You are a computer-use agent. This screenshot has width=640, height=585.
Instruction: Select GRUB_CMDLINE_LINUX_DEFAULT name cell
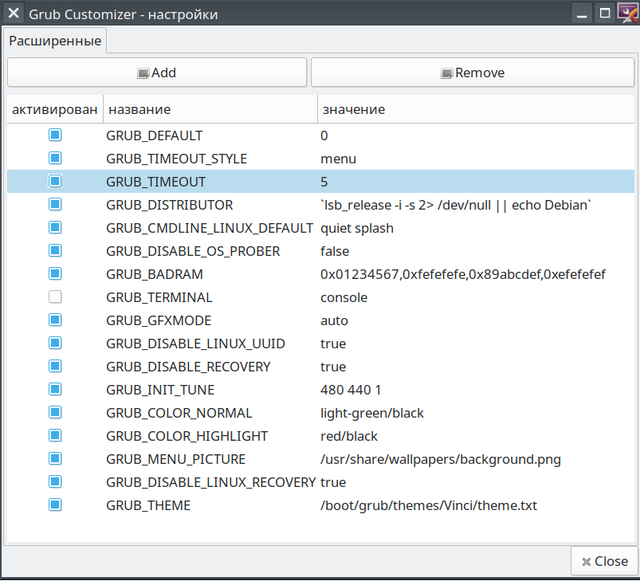210,228
